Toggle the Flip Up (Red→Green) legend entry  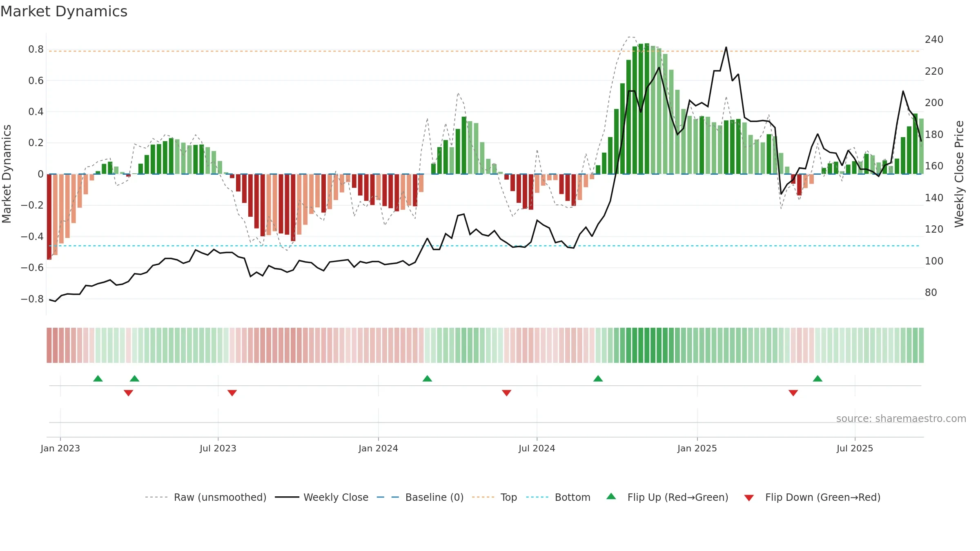pos(667,497)
